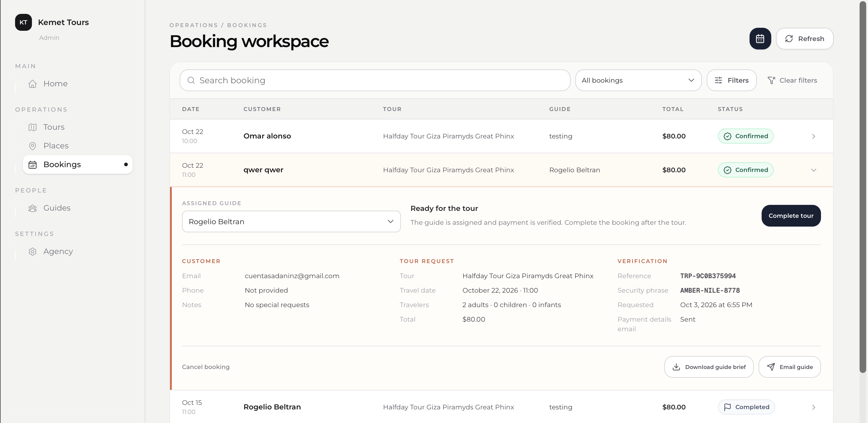
Task: Click the Filters sliders icon
Action: 719,80
